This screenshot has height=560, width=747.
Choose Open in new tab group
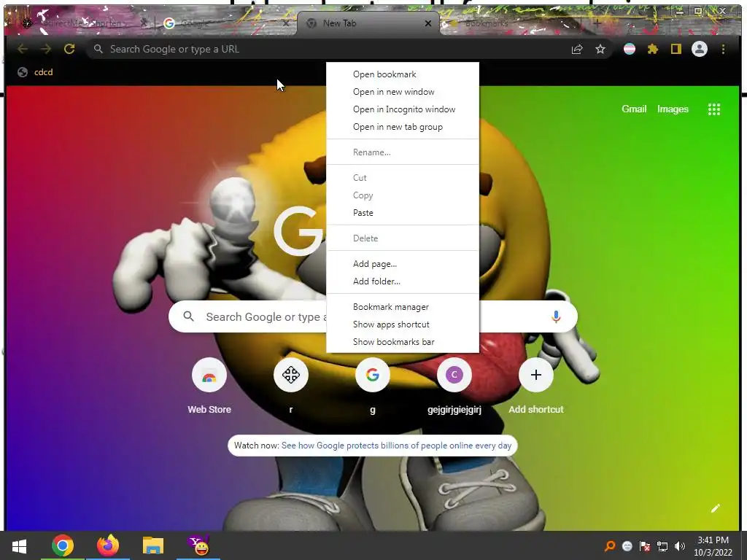coord(403,127)
